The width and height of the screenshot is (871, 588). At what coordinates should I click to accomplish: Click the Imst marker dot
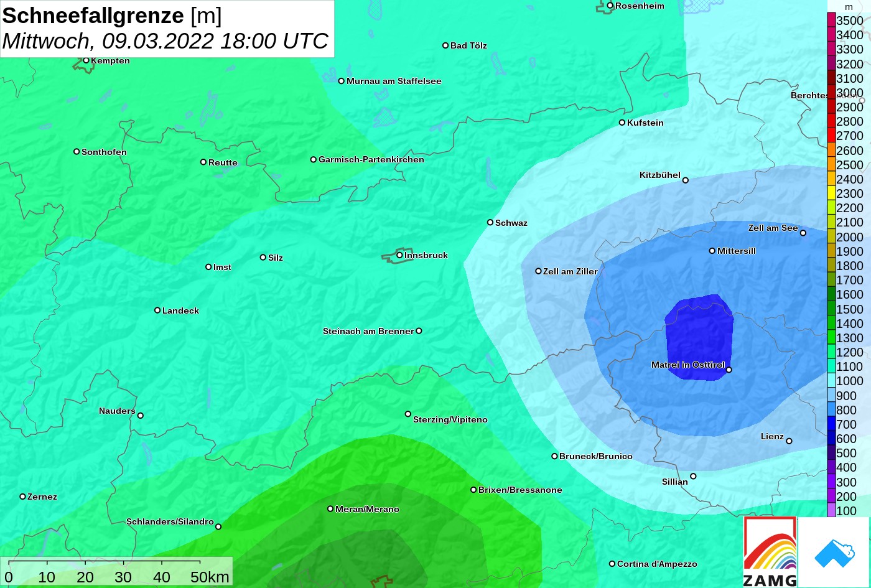click(208, 267)
